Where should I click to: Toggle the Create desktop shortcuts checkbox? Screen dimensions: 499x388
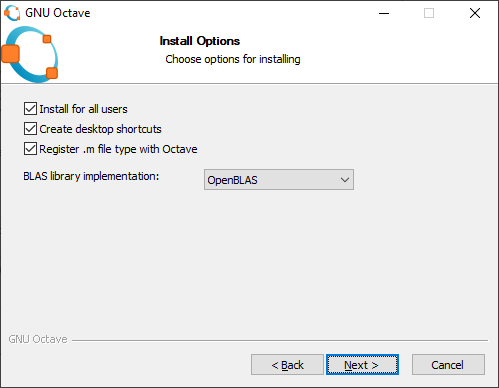pyautogui.click(x=30, y=129)
